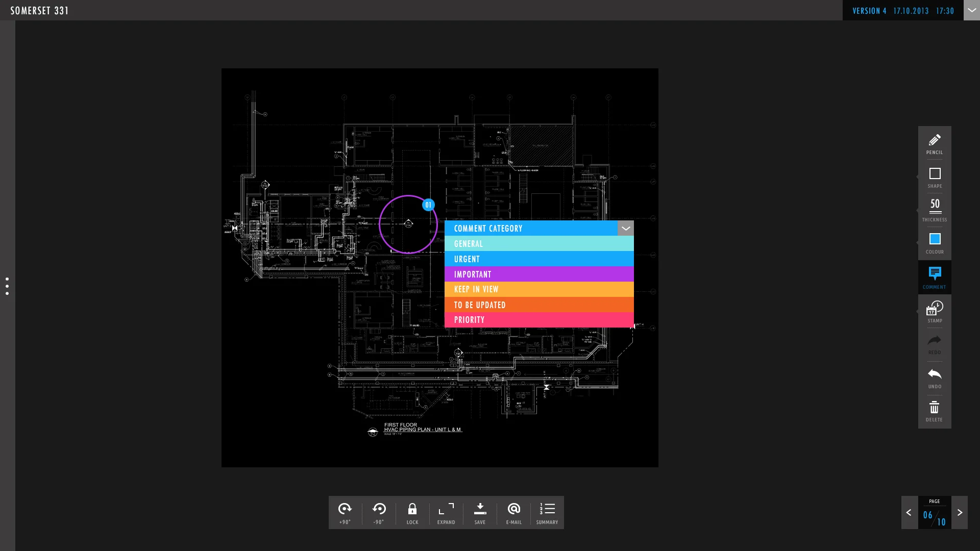Image resolution: width=980 pixels, height=551 pixels.
Task: Rotate the drawing +90 degrees
Action: [x=345, y=513]
